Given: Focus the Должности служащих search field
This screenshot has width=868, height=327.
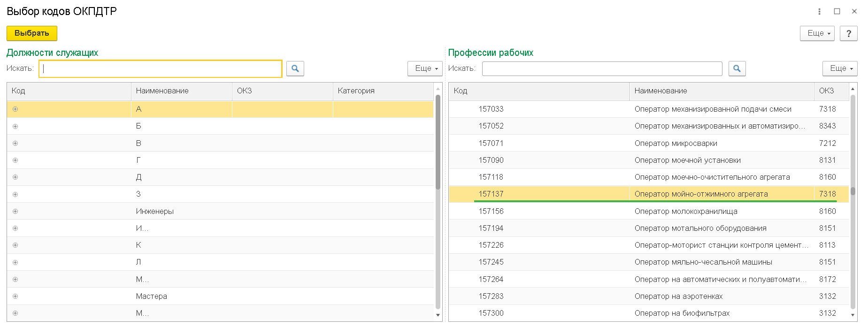Looking at the screenshot, I should pyautogui.click(x=160, y=68).
